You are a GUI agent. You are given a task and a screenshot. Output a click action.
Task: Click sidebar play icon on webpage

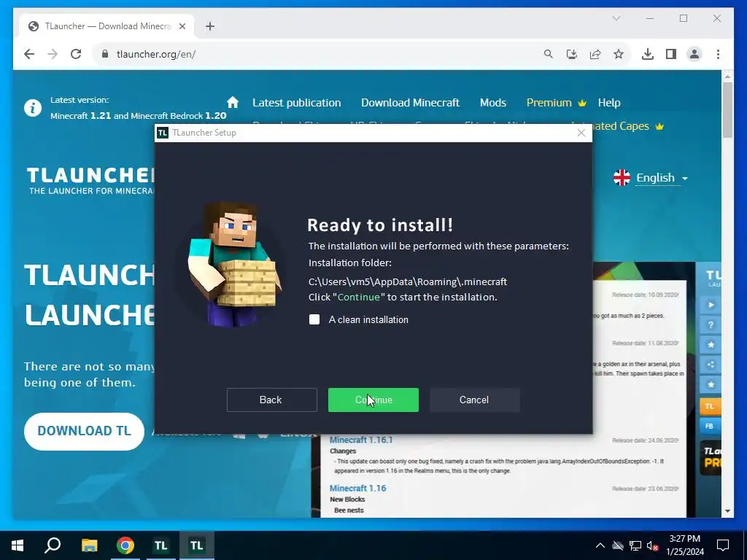[711, 305]
